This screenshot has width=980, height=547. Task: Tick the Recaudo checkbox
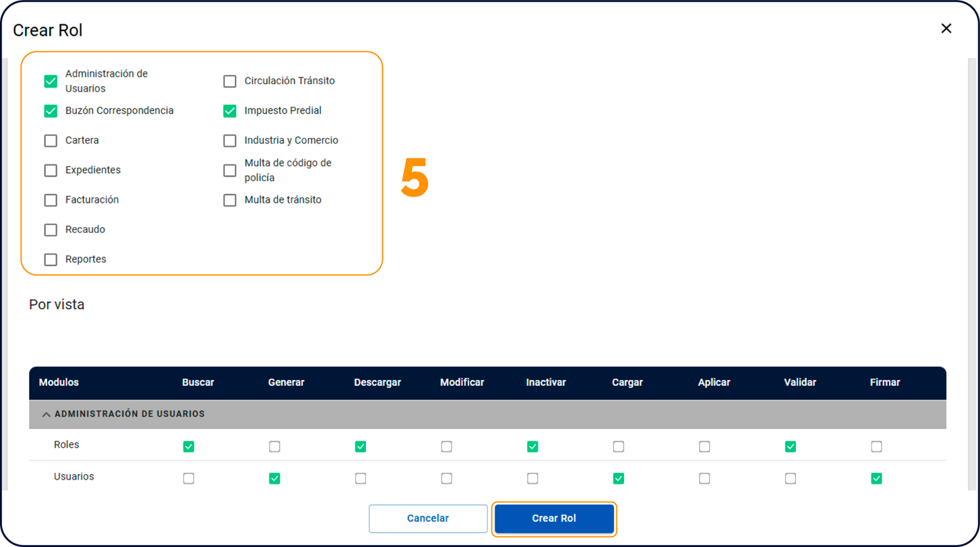pyautogui.click(x=51, y=230)
